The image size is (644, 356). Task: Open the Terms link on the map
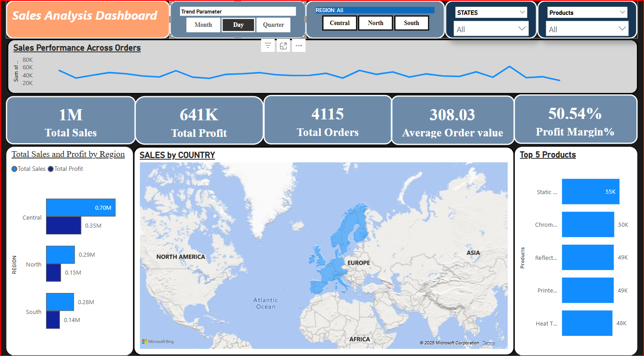488,343
